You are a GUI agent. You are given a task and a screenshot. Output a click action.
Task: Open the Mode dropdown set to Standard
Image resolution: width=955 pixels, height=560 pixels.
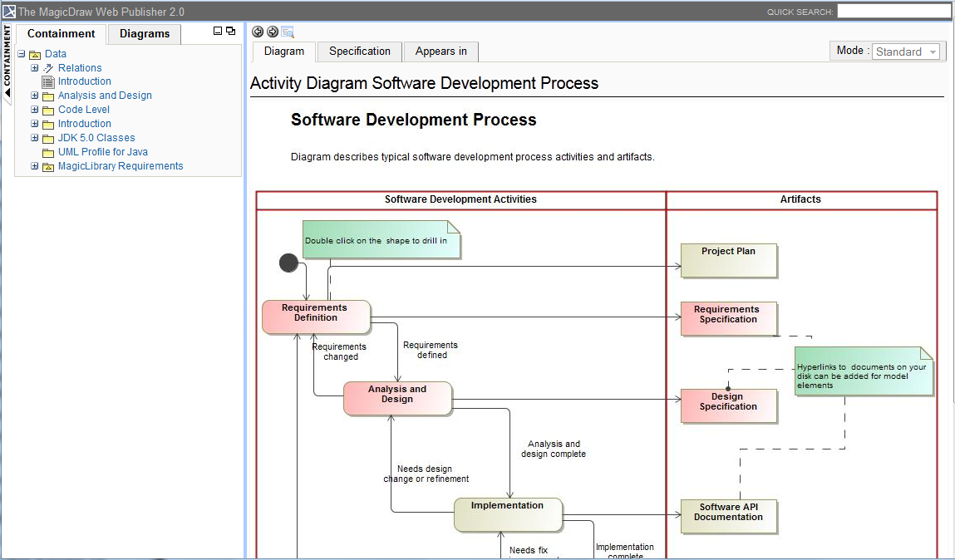906,52
